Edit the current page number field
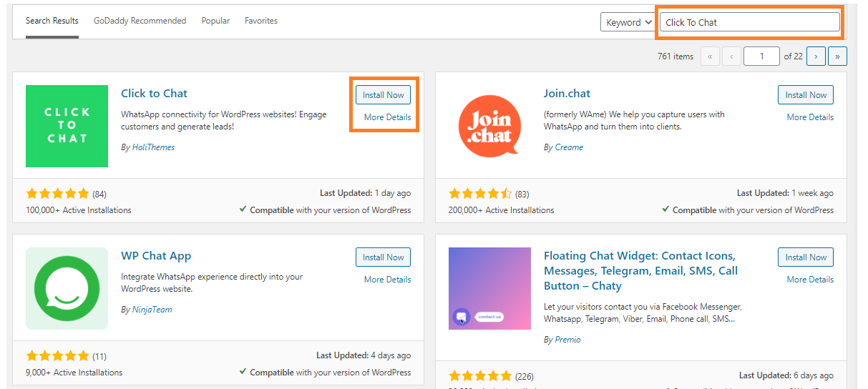The height and width of the screenshot is (389, 868). coord(761,56)
